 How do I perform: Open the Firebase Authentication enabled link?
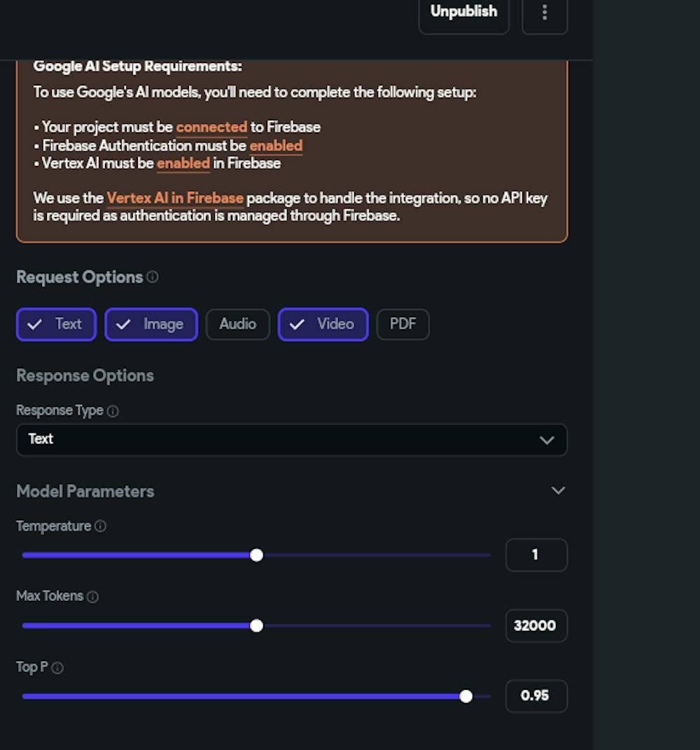click(x=276, y=146)
